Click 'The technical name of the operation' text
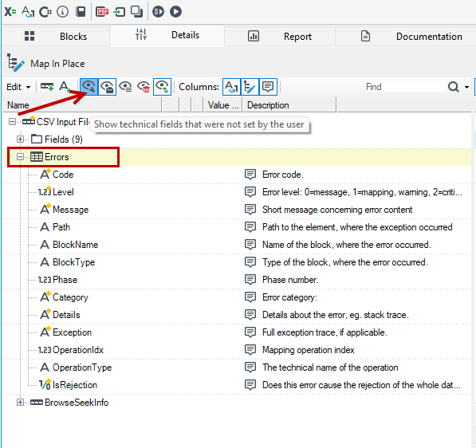This screenshot has height=448, width=476. click(x=330, y=367)
